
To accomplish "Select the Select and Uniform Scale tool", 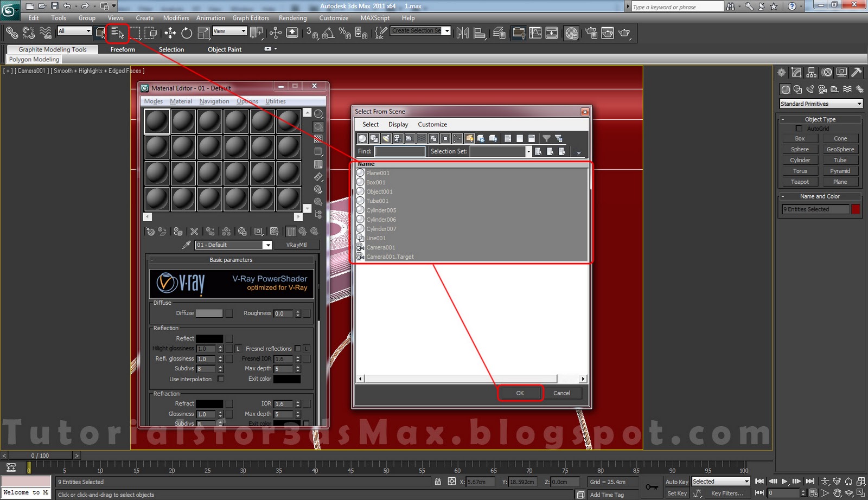I will coord(203,33).
